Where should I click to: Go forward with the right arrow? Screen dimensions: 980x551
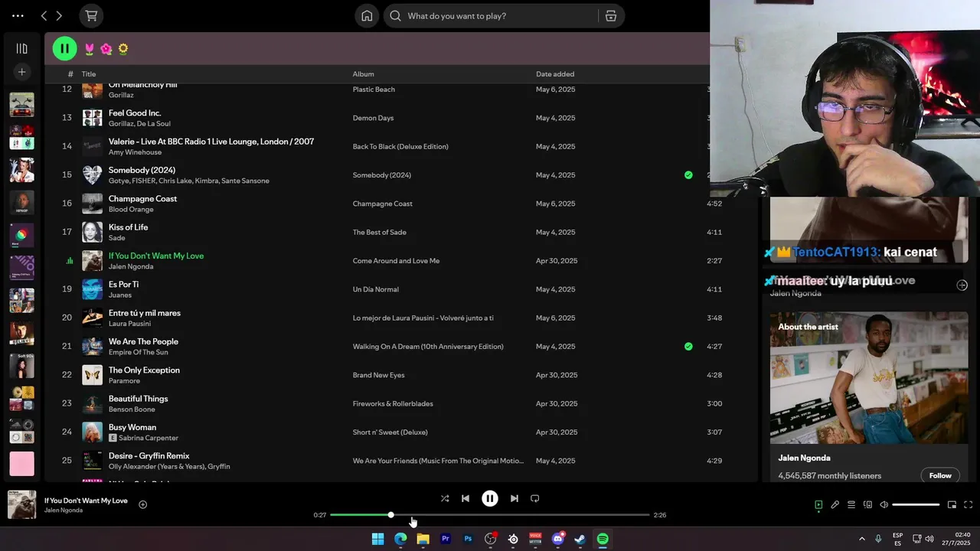(x=59, y=15)
